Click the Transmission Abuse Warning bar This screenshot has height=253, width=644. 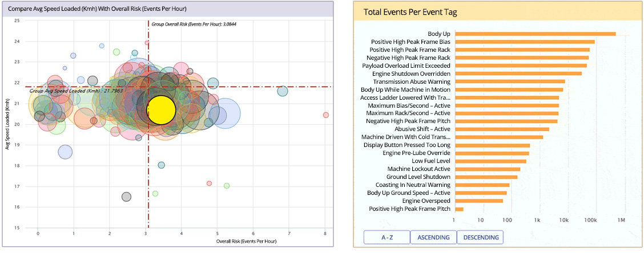(509, 81)
